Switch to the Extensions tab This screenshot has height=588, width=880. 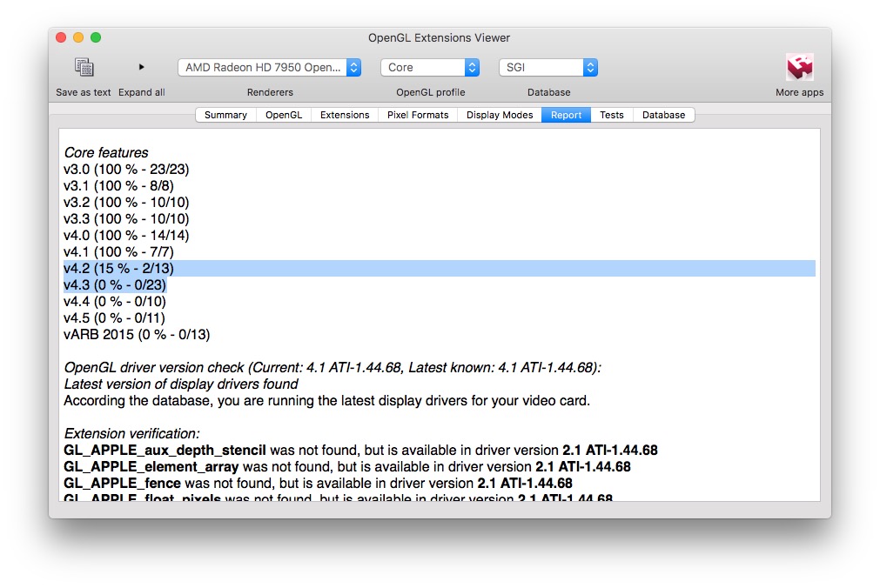click(x=345, y=115)
